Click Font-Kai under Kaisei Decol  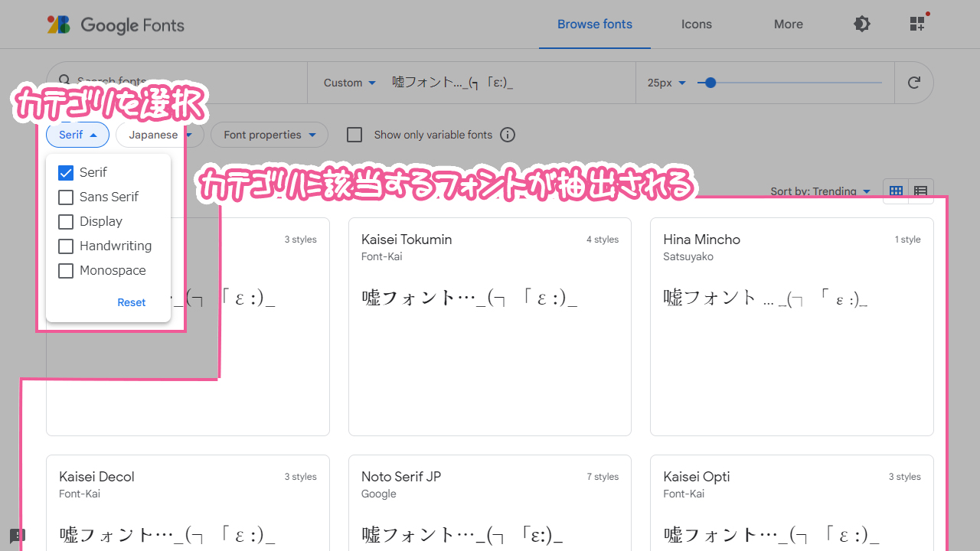point(80,494)
